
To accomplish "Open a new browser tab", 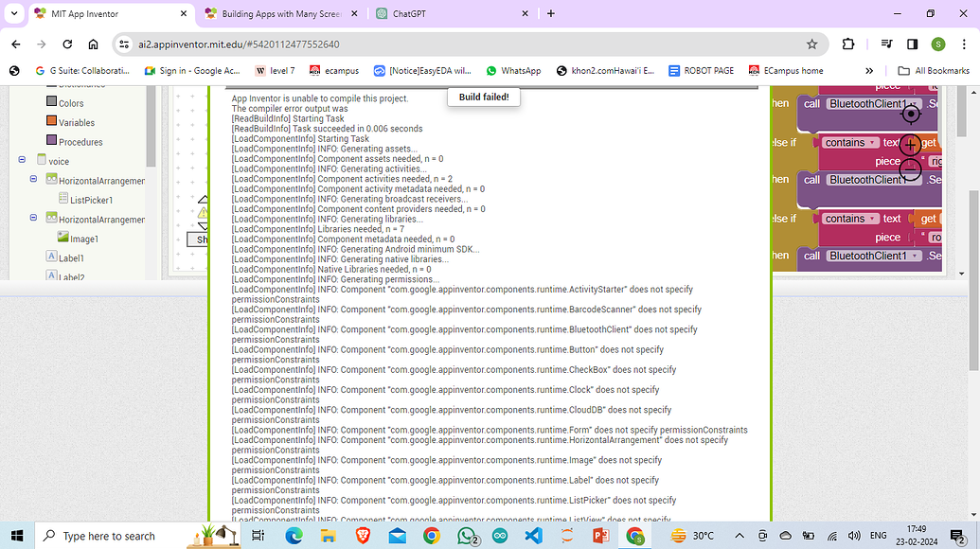I will (x=551, y=14).
